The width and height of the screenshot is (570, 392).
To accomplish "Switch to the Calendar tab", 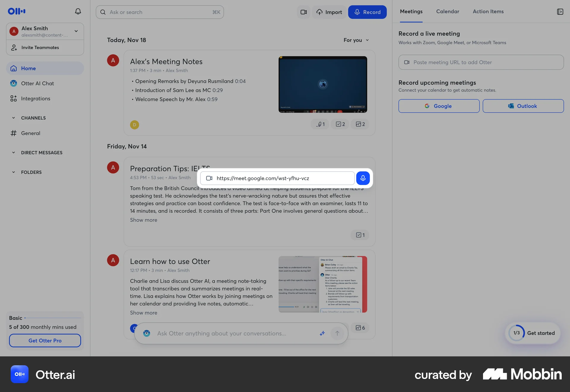I will [448, 12].
